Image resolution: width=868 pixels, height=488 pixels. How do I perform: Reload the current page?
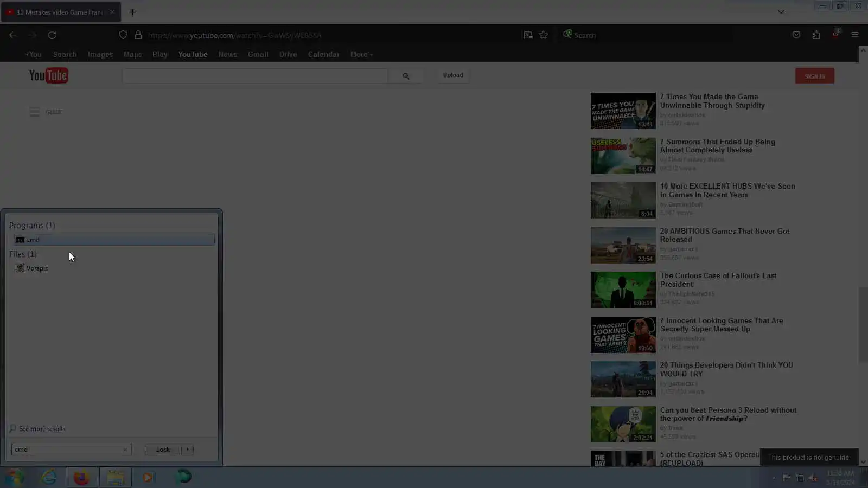[52, 35]
